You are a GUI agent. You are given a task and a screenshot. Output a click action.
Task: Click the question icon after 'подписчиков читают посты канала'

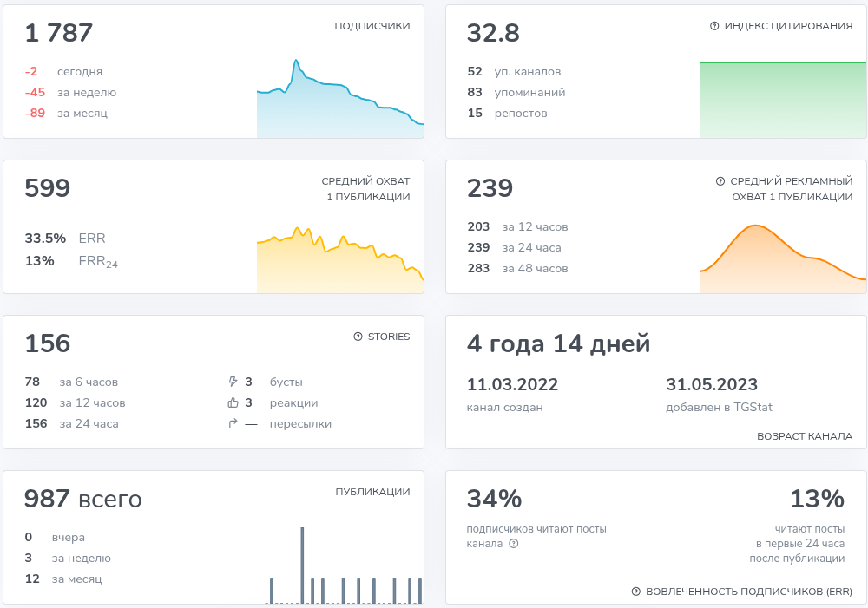513,544
